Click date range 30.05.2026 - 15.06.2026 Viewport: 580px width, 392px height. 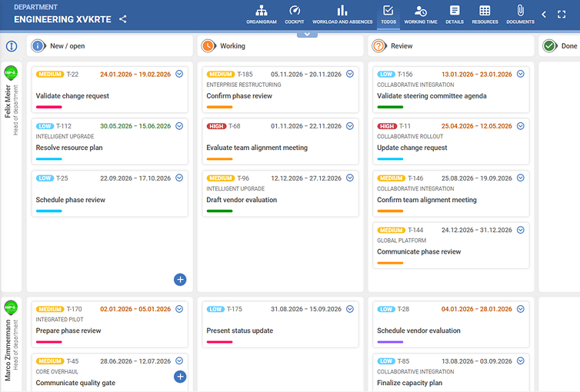(135, 126)
